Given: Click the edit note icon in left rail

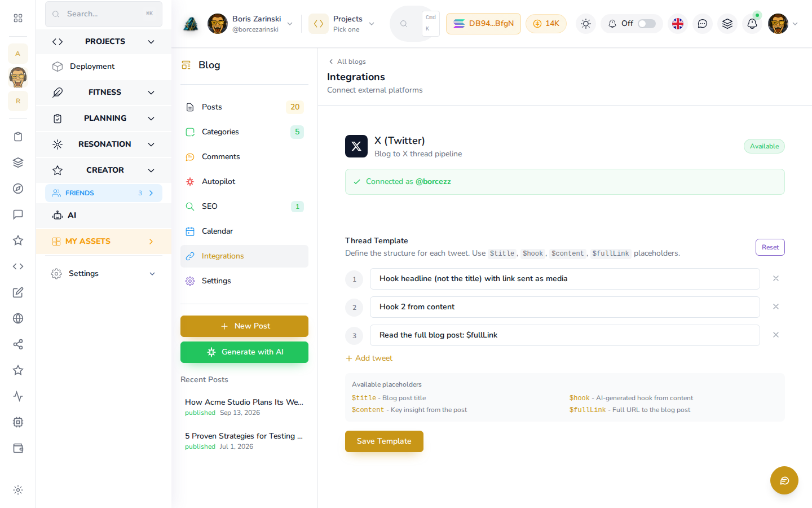Looking at the screenshot, I should [18, 292].
